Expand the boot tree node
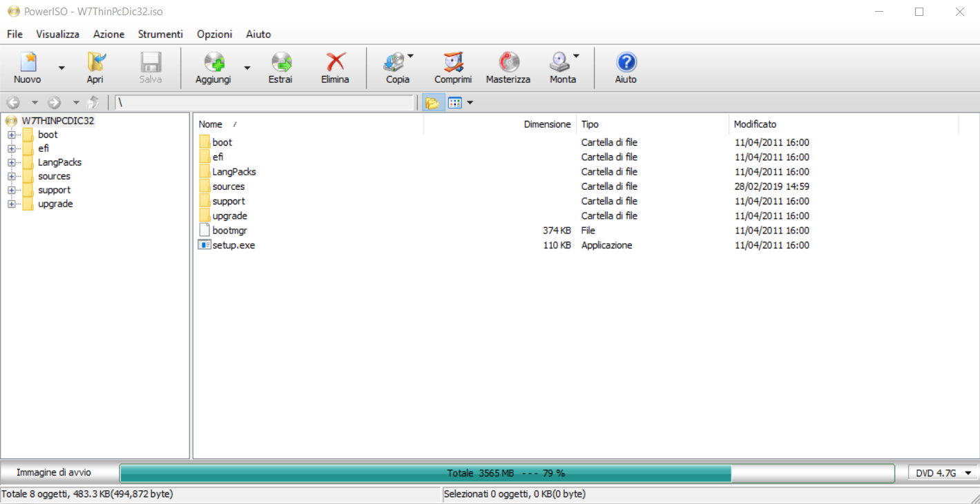The image size is (980, 504). pos(11,135)
